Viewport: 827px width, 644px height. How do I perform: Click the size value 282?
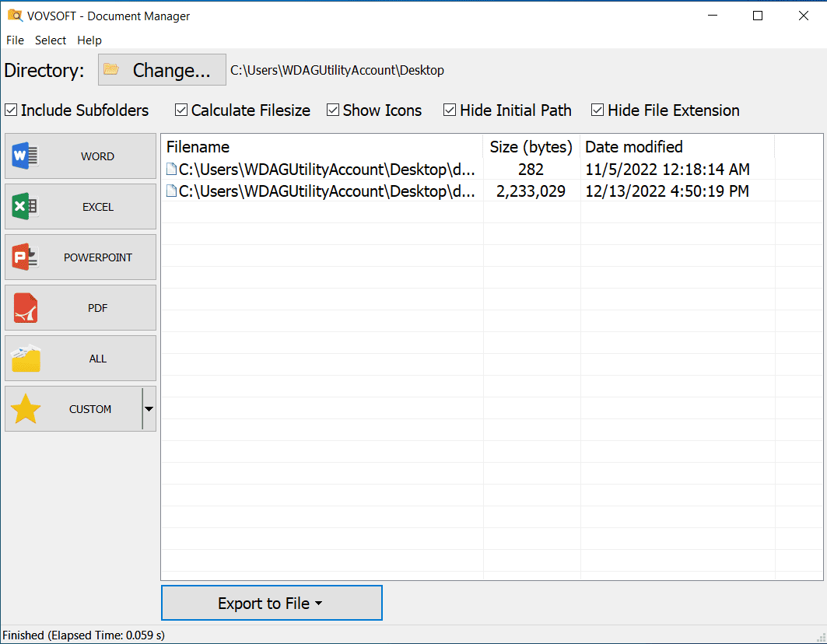click(531, 170)
